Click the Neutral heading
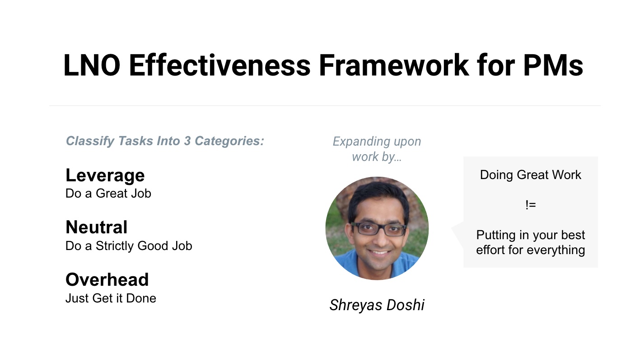Screen dimensions: 644x359 97,227
